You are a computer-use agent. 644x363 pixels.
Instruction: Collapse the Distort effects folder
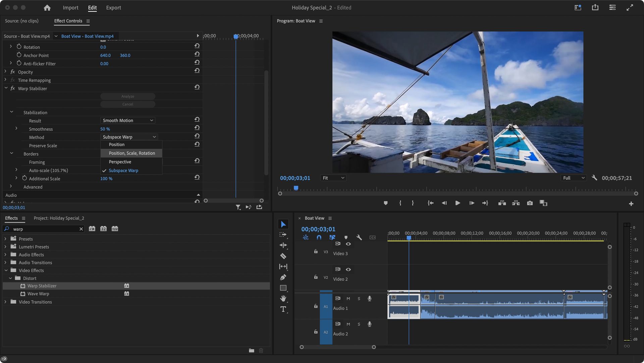click(x=10, y=278)
